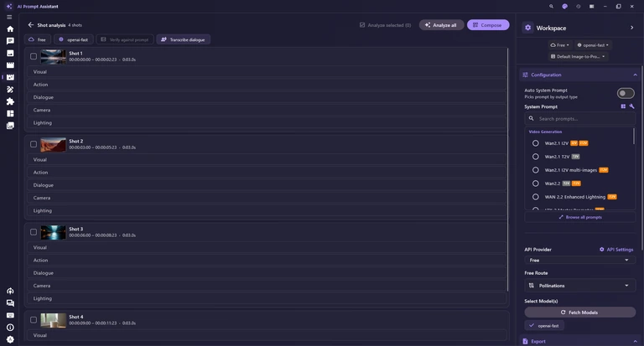Open the puzzle piece extensions icon

pyautogui.click(x=10, y=101)
